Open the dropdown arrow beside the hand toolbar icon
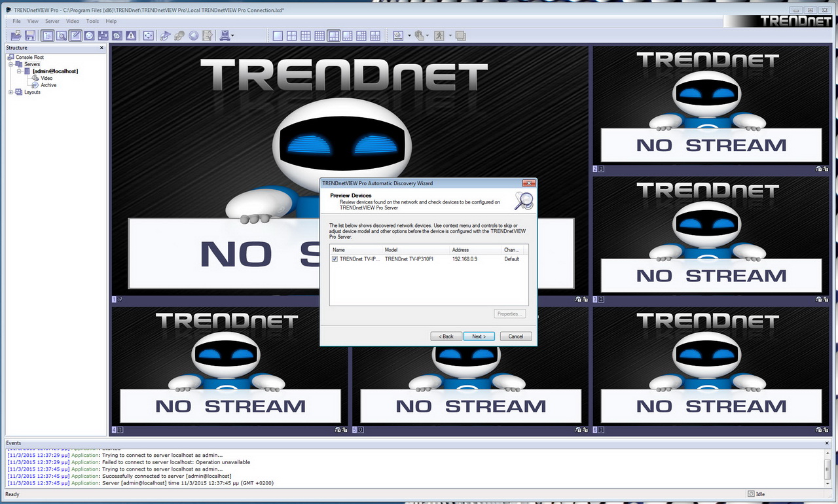 [427, 36]
